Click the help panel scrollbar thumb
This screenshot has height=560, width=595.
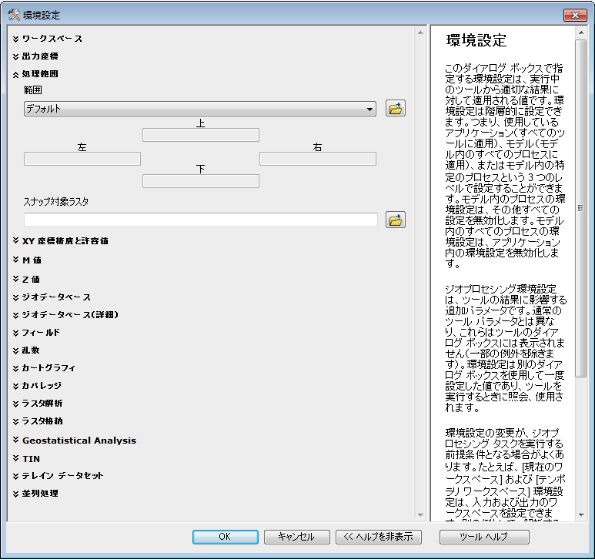581,208
